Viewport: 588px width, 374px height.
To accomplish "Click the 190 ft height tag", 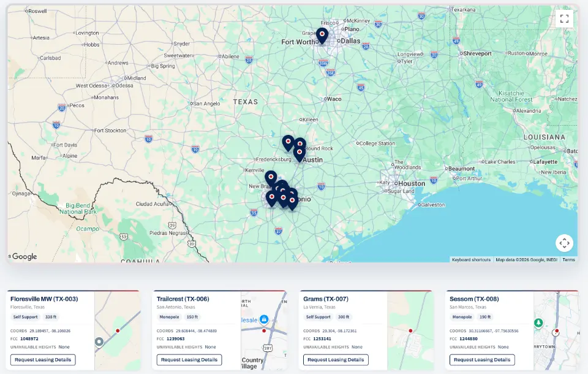I will [x=485, y=317].
